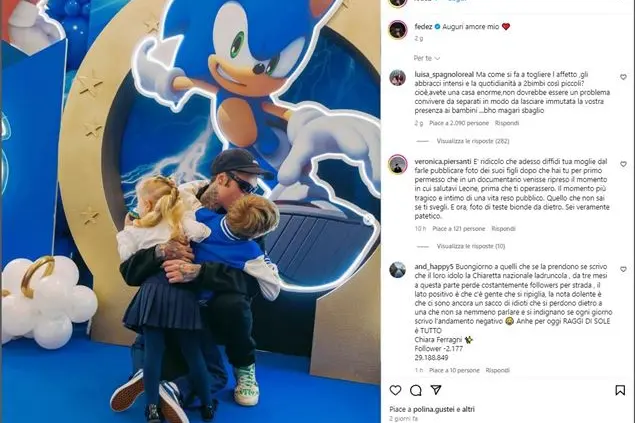Click 'Rispondi' under veronica.piersanti's comment
The height and width of the screenshot is (423, 635).
[x=503, y=229]
